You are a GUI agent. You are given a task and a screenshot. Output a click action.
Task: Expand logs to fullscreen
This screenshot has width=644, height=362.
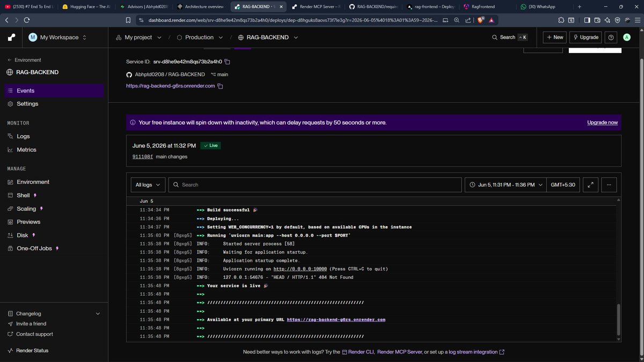point(590,184)
